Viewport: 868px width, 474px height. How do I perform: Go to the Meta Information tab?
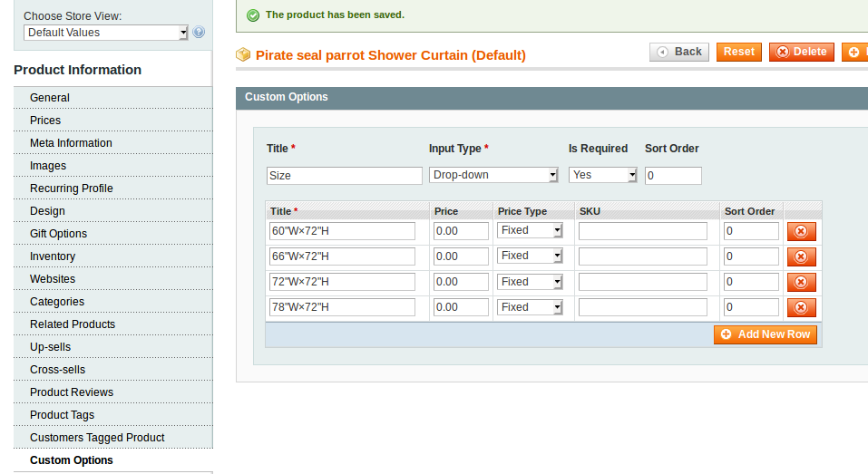(x=71, y=143)
